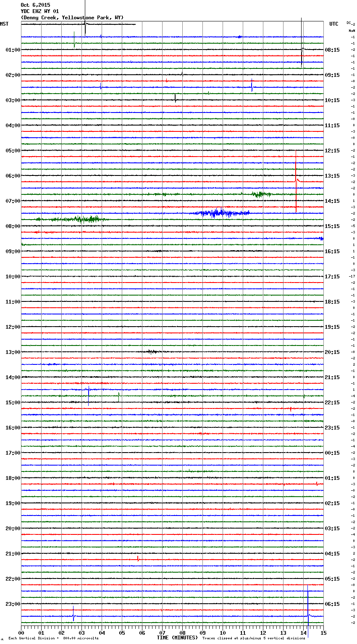The height and width of the screenshot is (644, 357).
Task: Choose the 04:15 UTC time label
Action: pos(332,554)
